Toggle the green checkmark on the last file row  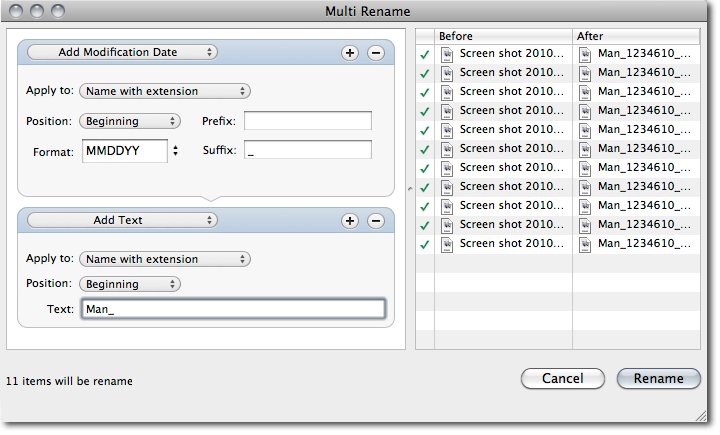[425, 244]
